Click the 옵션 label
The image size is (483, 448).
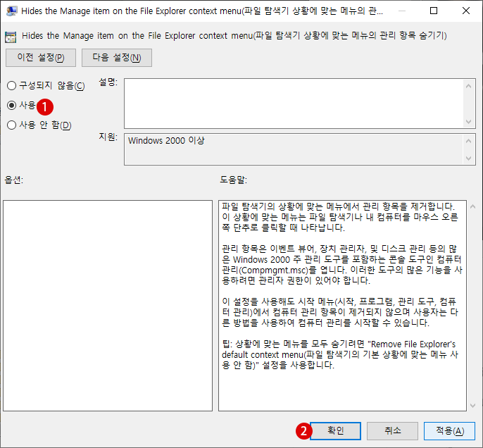(14, 180)
